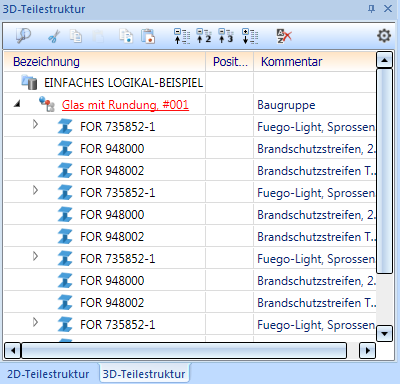Screen dimensions: 400x384
Task: Click the vertical scrollbar up arrow
Action: point(384,60)
